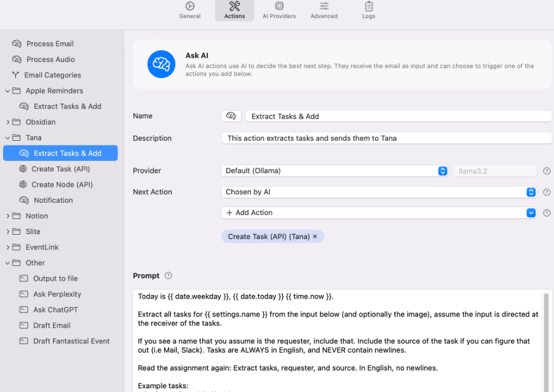This screenshot has height=392, width=554.
Task: Open the Add Action dropdown
Action: pyautogui.click(x=379, y=213)
